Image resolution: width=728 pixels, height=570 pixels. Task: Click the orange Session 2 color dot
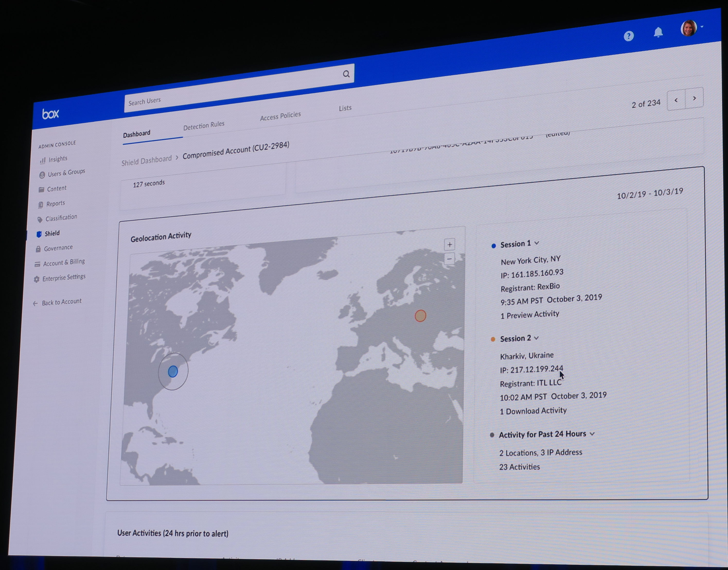pyautogui.click(x=493, y=339)
